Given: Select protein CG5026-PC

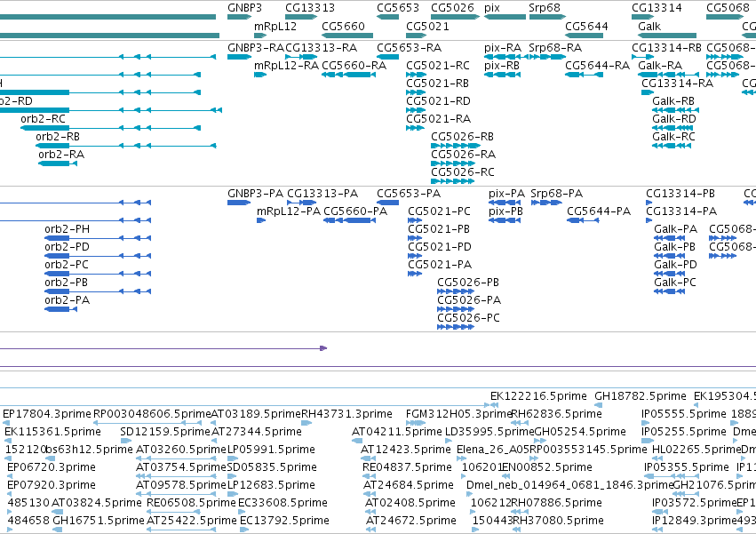Looking at the screenshot, I should 468,318.
